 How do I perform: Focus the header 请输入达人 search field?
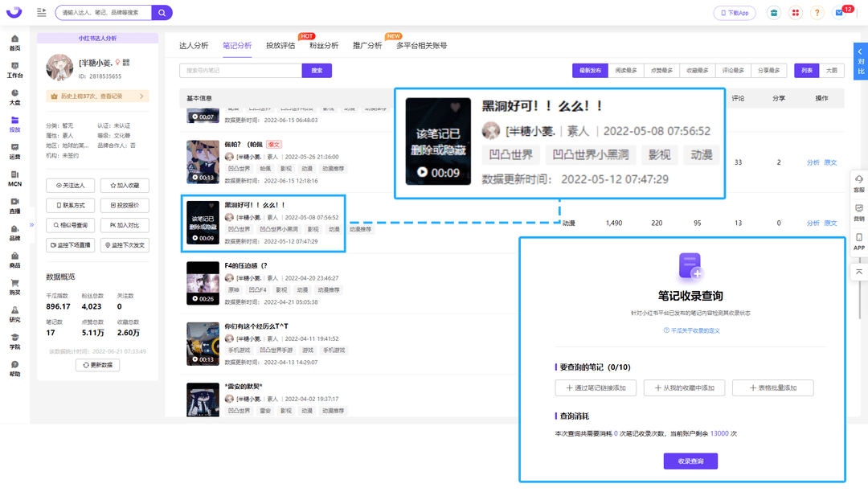coord(104,13)
